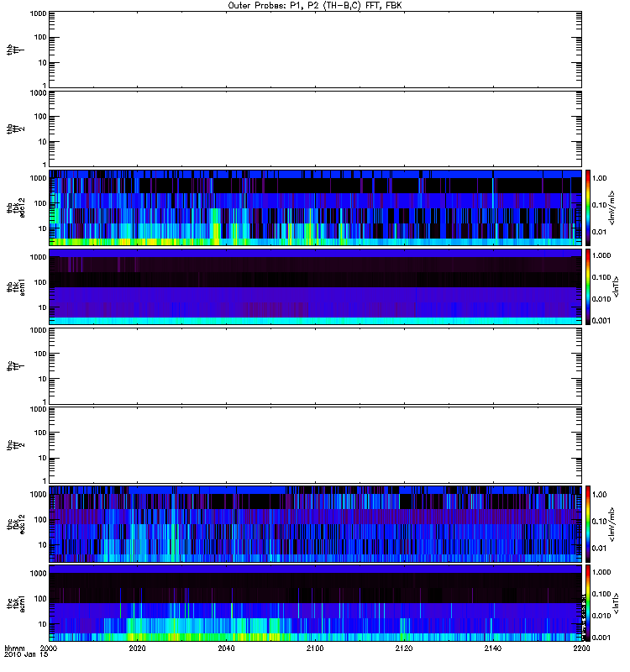Click inside the thc fbk edc12 spectrogram

315,523
